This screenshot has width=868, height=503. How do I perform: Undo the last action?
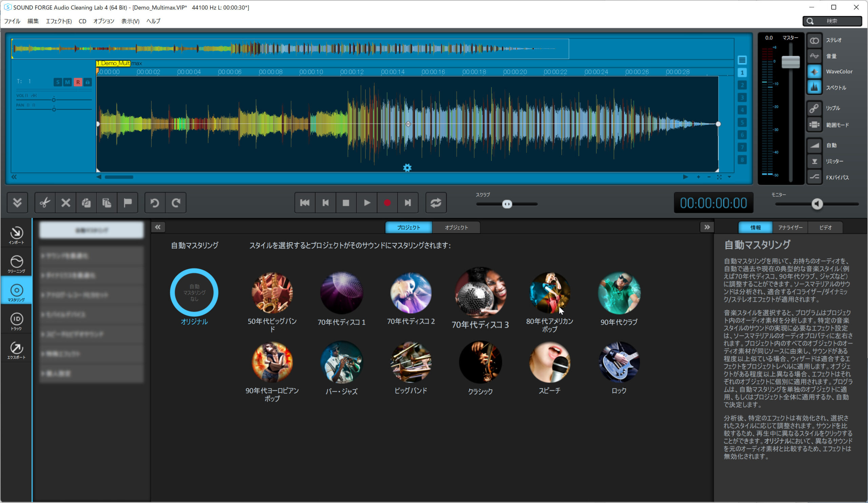(x=155, y=202)
